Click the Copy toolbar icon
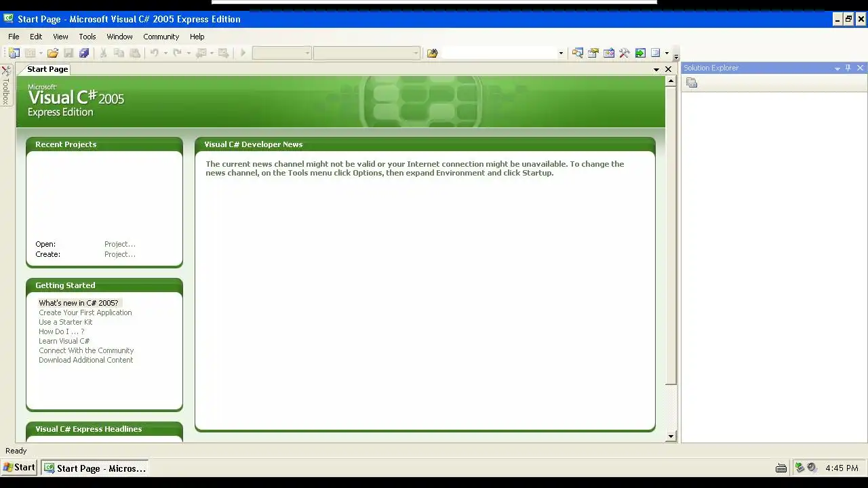This screenshot has width=868, height=488. click(x=119, y=53)
